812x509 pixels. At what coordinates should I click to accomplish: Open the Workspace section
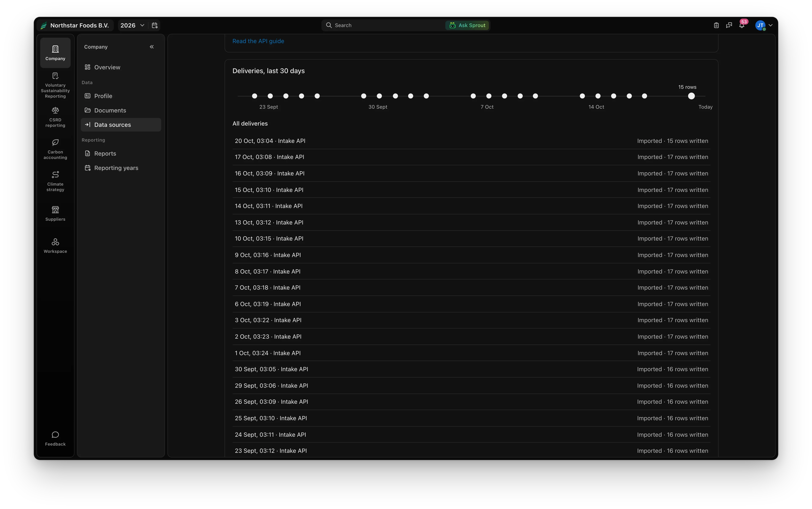tap(55, 246)
